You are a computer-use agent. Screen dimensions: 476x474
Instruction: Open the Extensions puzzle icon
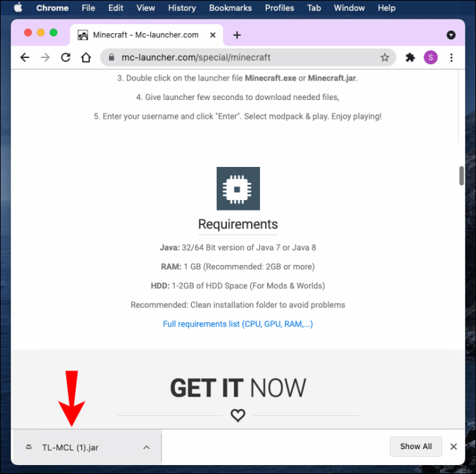410,57
